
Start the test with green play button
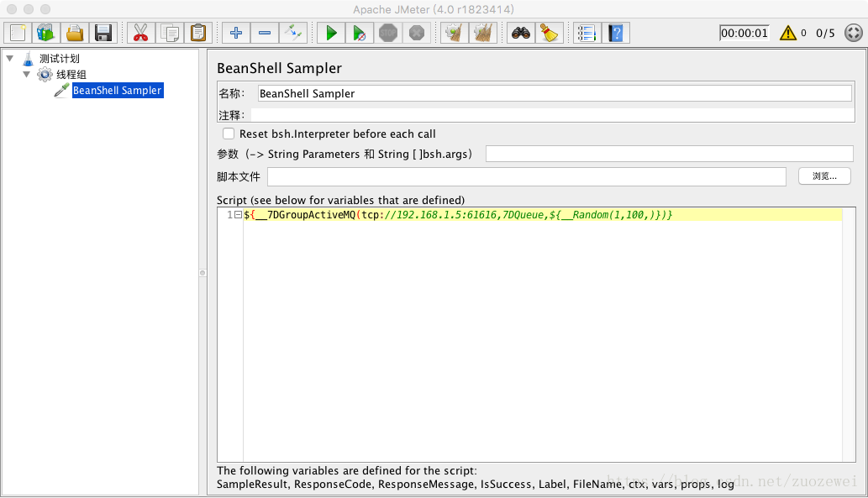[x=331, y=33]
